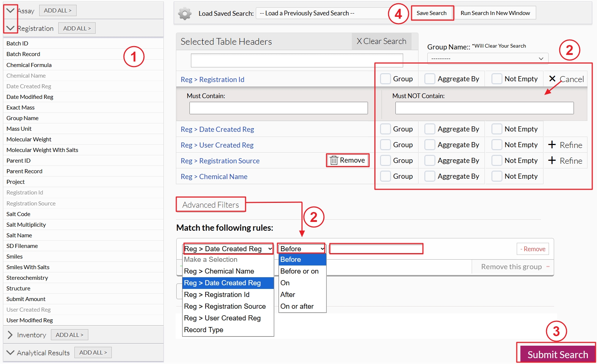Choose 'On or after' date operator
This screenshot has height=364, width=597.
[297, 307]
